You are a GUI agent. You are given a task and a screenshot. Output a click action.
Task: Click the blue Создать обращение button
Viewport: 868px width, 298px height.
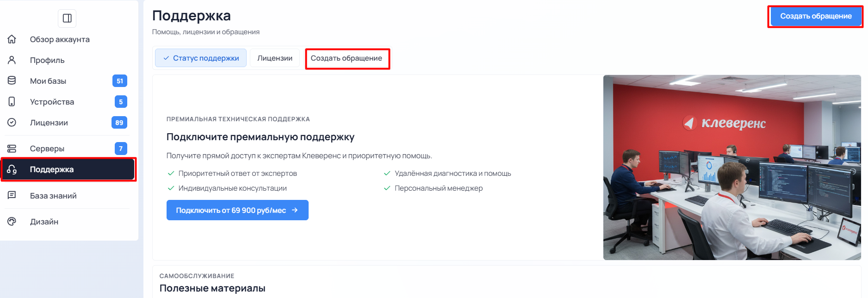click(x=816, y=16)
